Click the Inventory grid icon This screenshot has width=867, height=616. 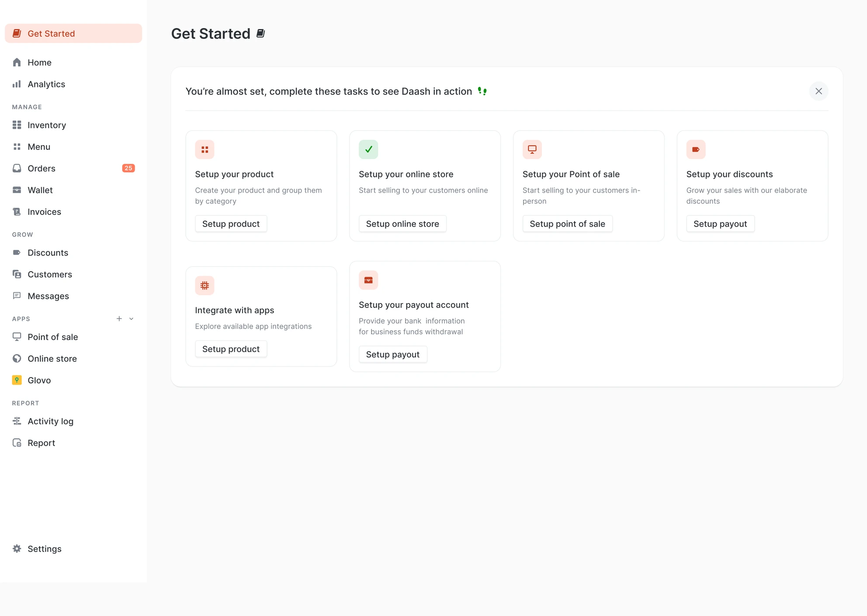tap(17, 125)
